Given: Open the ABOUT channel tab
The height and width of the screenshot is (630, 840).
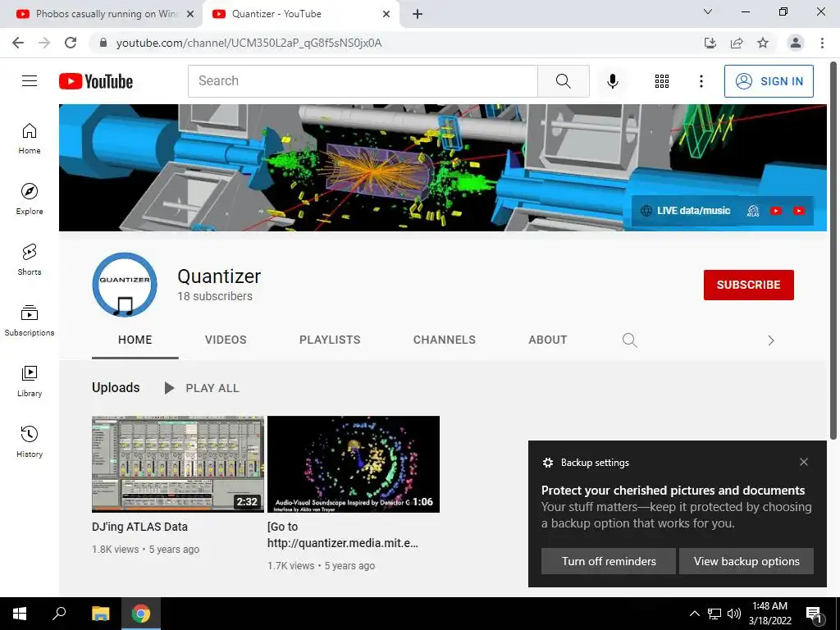Looking at the screenshot, I should (x=547, y=340).
